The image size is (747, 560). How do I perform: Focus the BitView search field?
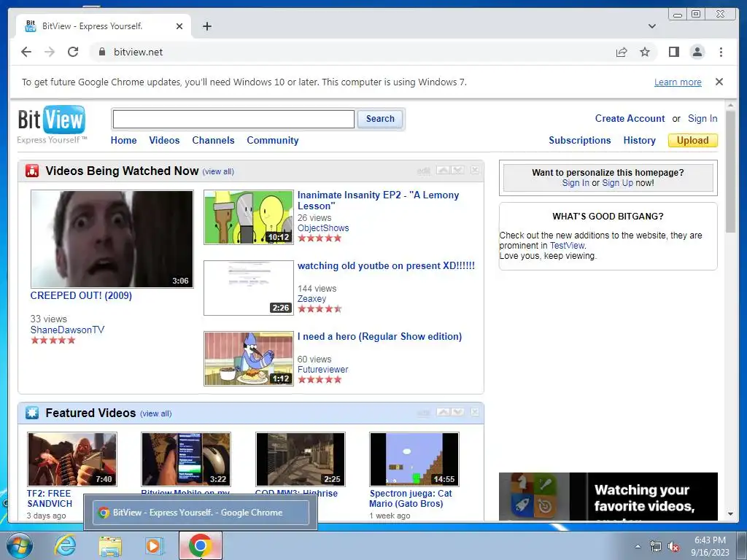click(233, 119)
